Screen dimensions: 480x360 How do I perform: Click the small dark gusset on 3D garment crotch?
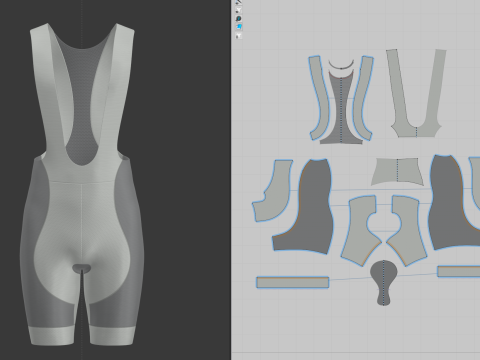click(81, 267)
